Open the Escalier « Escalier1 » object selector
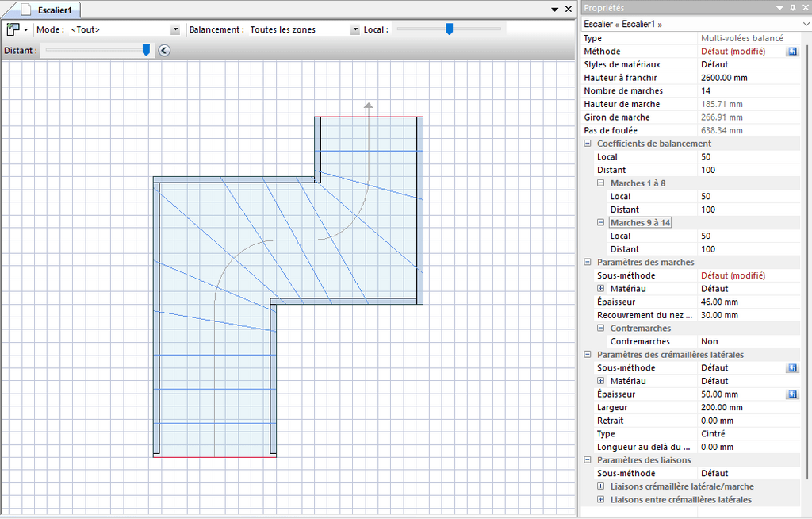This screenshot has height=519, width=812. [696, 24]
